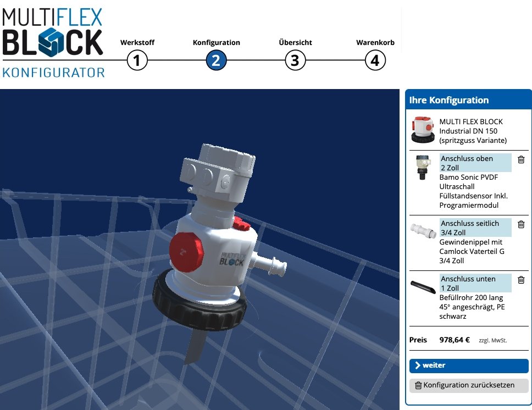Trash the Anschluss unten 1 Zoll entry
The width and height of the screenshot is (532, 410).
coord(521,280)
